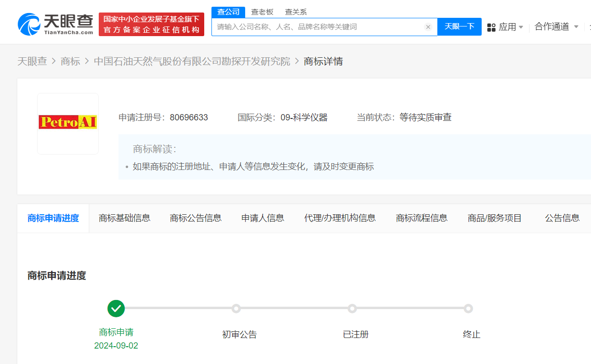Screen dimensions: 591x364
Task: Open the 商品/服务项目 tab
Action: tap(495, 218)
